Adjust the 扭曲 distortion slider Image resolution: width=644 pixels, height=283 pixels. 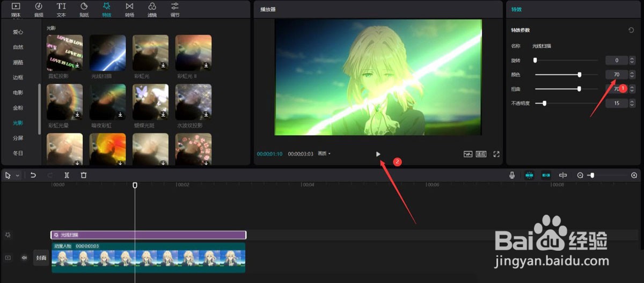point(566,89)
